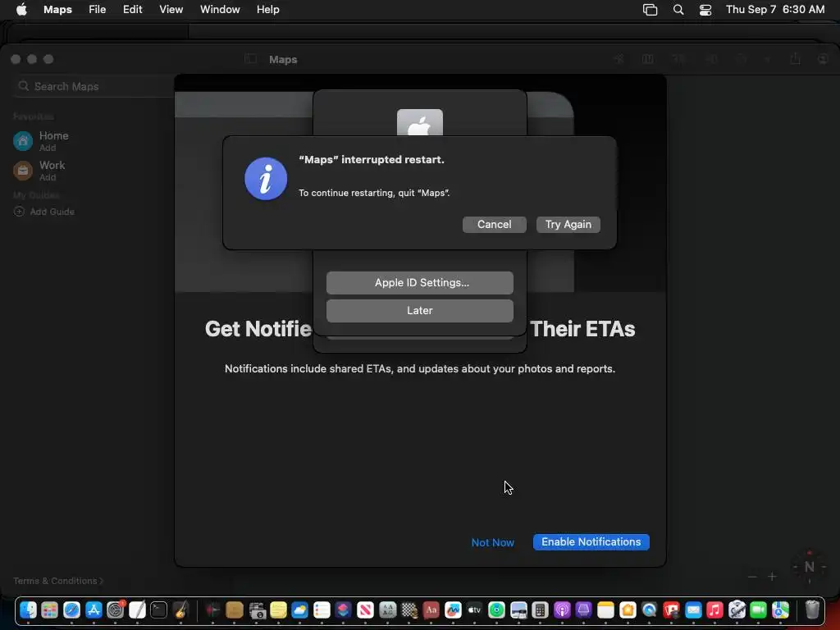Open Photo Booth from the Dock
The width and height of the screenshot is (840, 630).
(x=671, y=610)
